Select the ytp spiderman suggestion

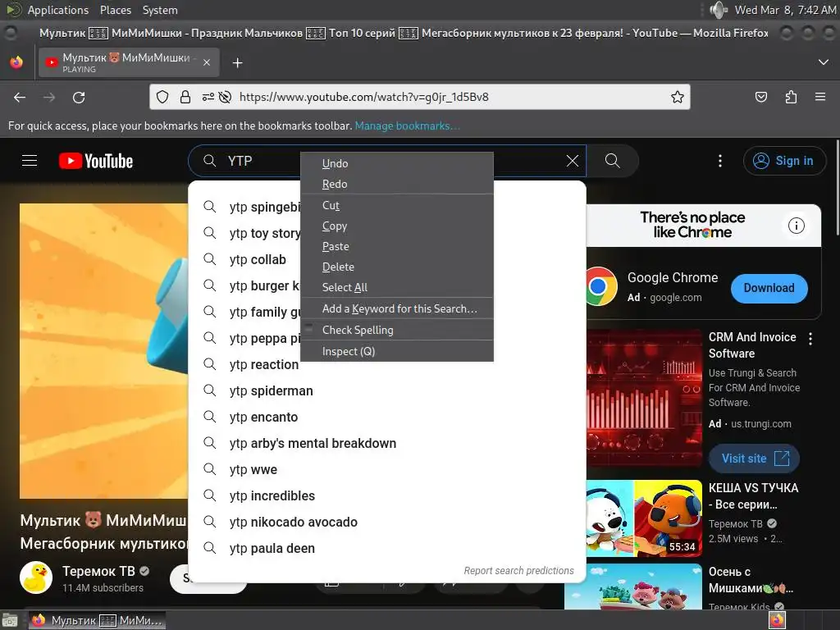click(x=387, y=390)
